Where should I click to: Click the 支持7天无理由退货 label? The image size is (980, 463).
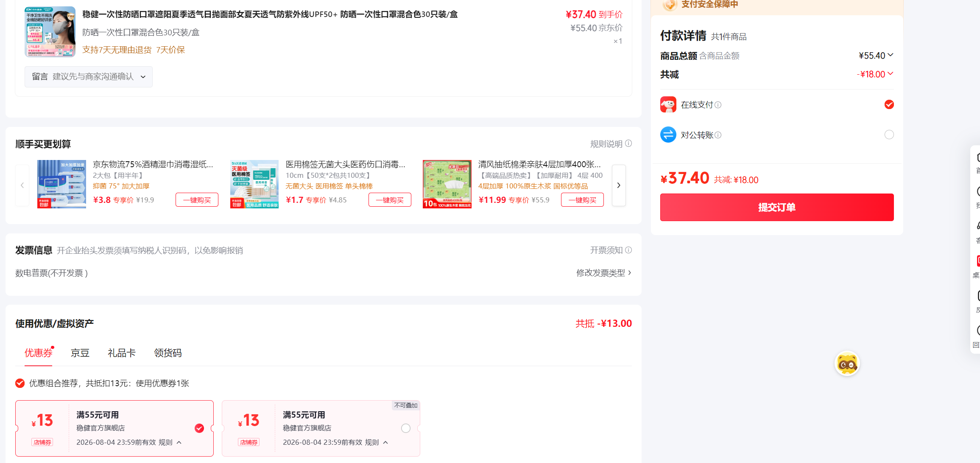point(117,50)
